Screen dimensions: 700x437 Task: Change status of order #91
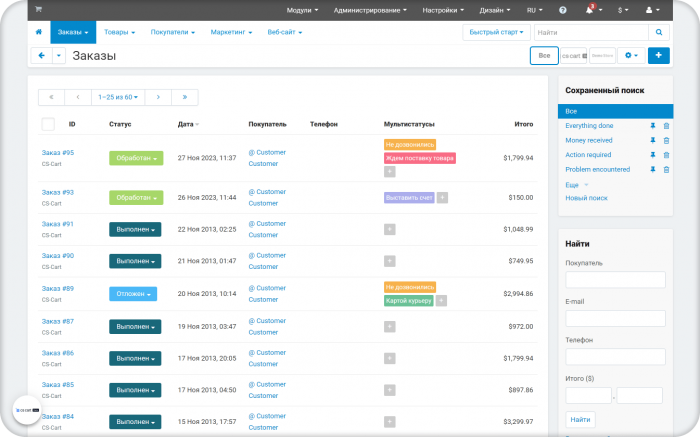(x=135, y=229)
